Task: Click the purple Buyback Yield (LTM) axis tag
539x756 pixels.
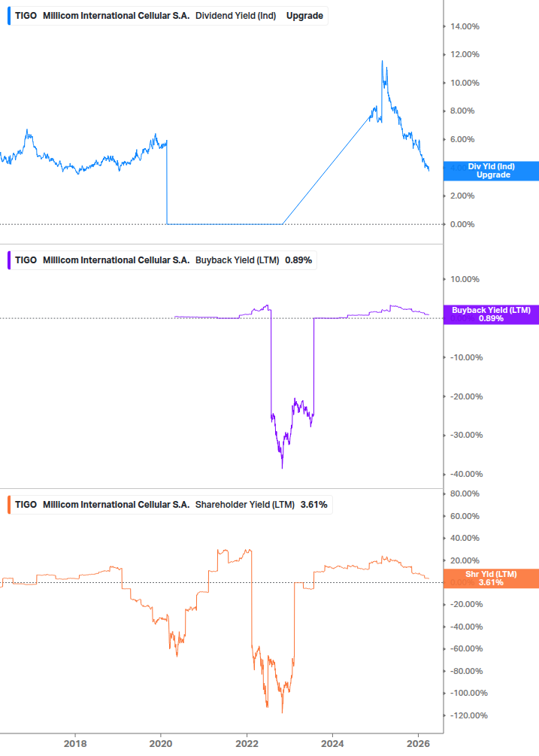Action: pos(491,314)
